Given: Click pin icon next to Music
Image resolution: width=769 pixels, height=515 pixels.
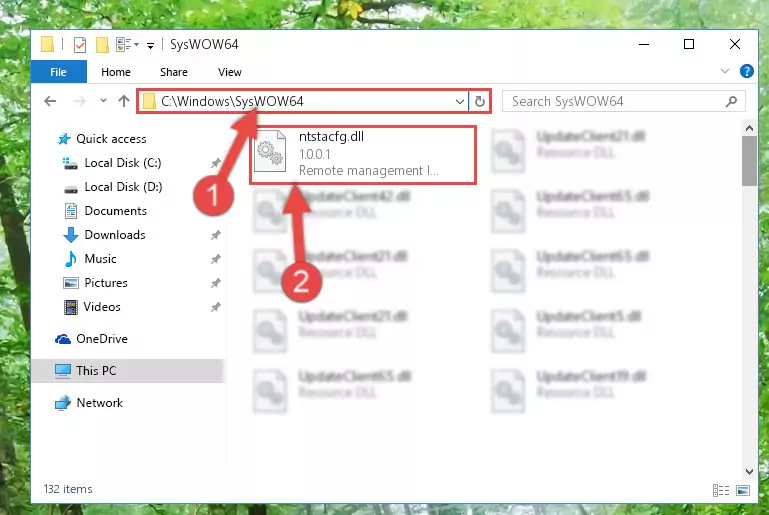Looking at the screenshot, I should click(x=215, y=259).
